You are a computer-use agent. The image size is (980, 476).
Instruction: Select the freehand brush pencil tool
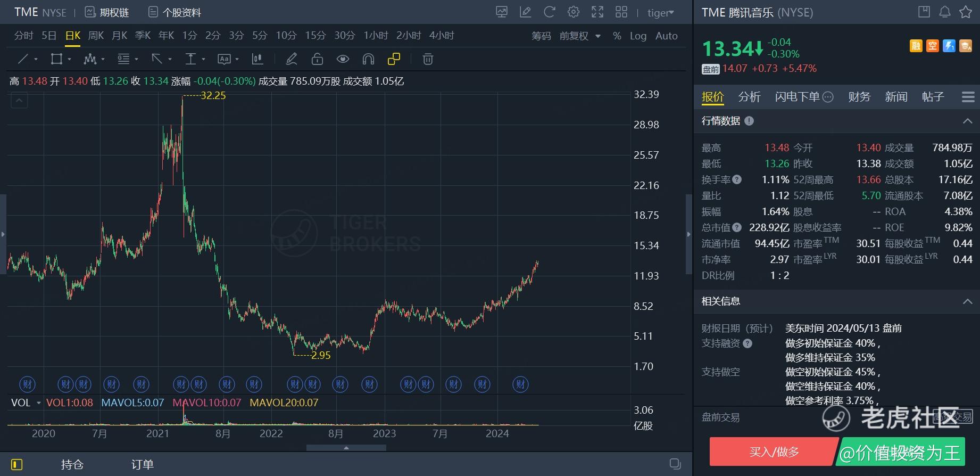tap(292, 59)
